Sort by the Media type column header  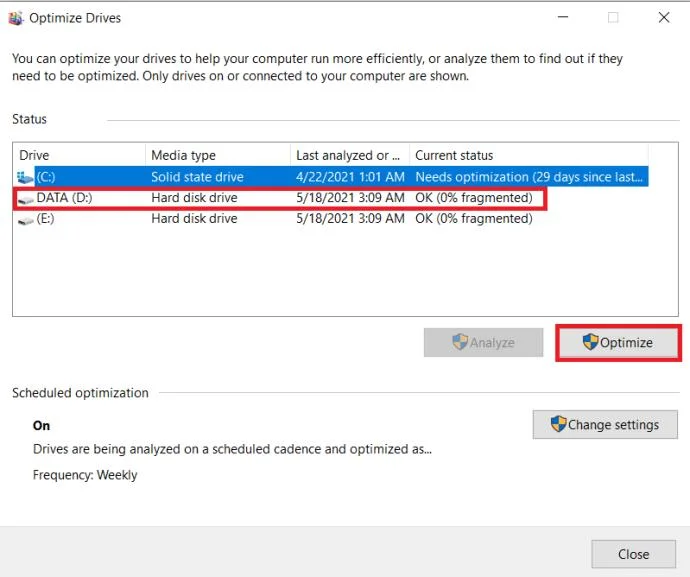tap(218, 155)
